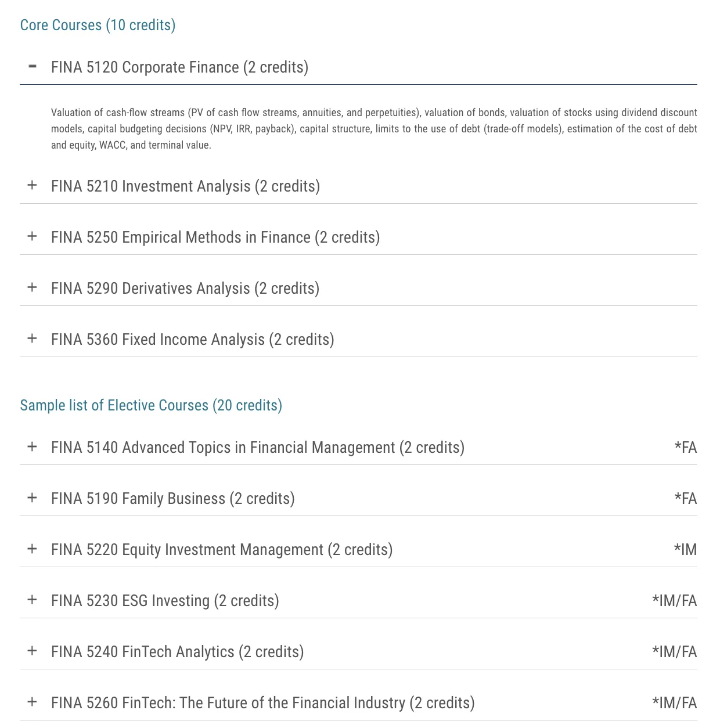The width and height of the screenshot is (720, 728).
Task: Expand the FINA 5210 Investment Analysis title
Action: pos(185,186)
